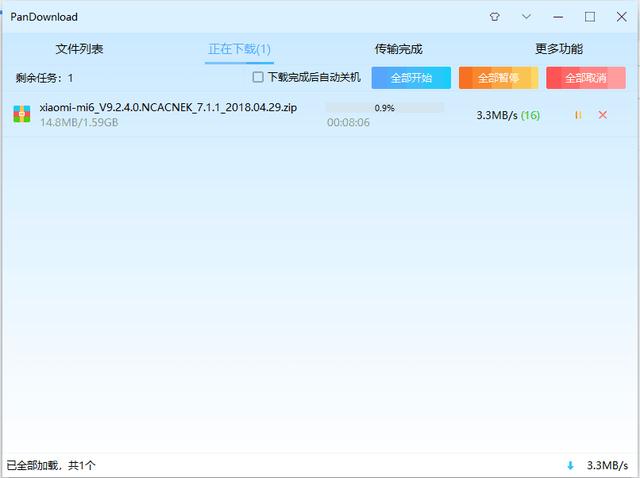This screenshot has height=478, width=640.
Task: Click the 全部开始 button
Action: click(411, 78)
